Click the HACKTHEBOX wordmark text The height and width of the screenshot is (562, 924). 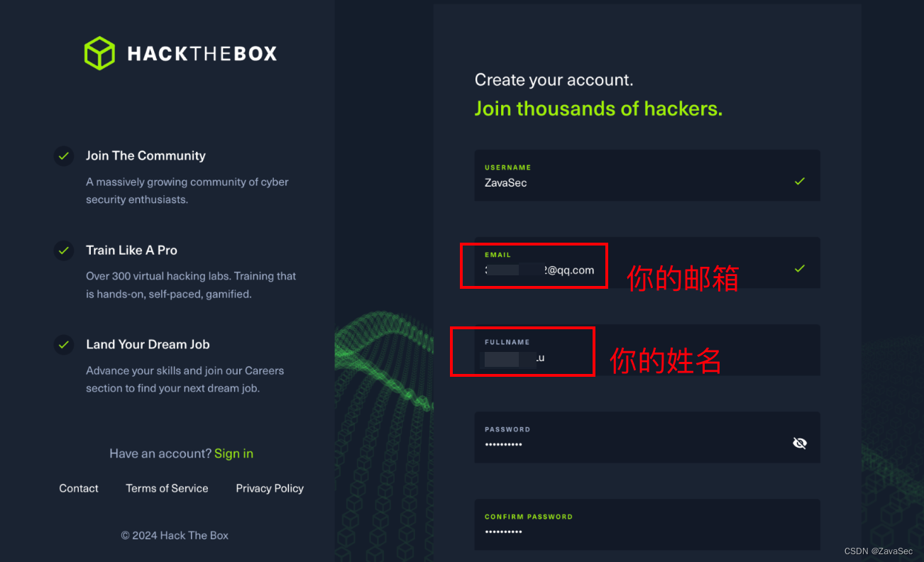202,53
